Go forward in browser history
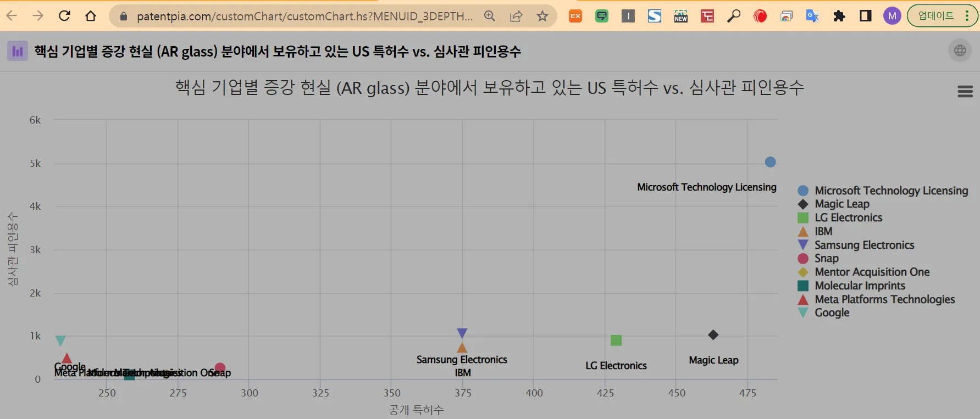The image size is (980, 419). 38,16
